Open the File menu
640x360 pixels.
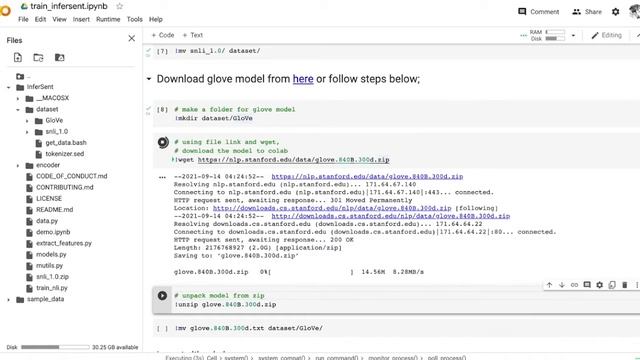pyautogui.click(x=23, y=19)
